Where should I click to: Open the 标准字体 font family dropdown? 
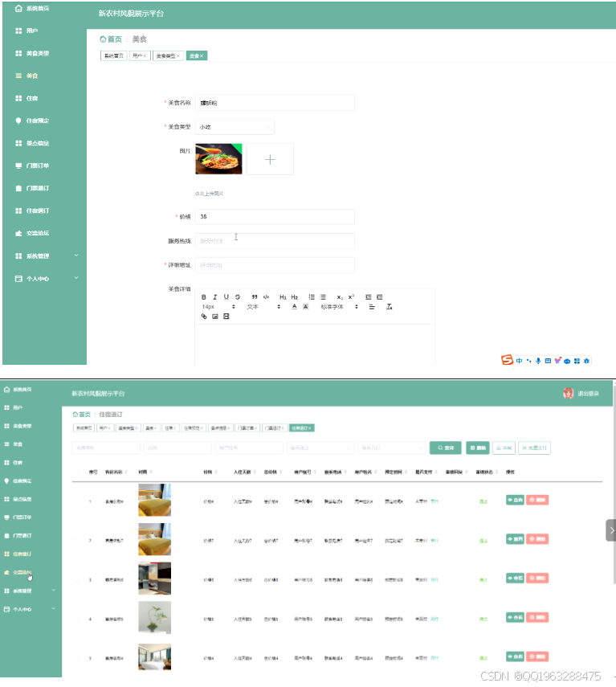pos(339,307)
